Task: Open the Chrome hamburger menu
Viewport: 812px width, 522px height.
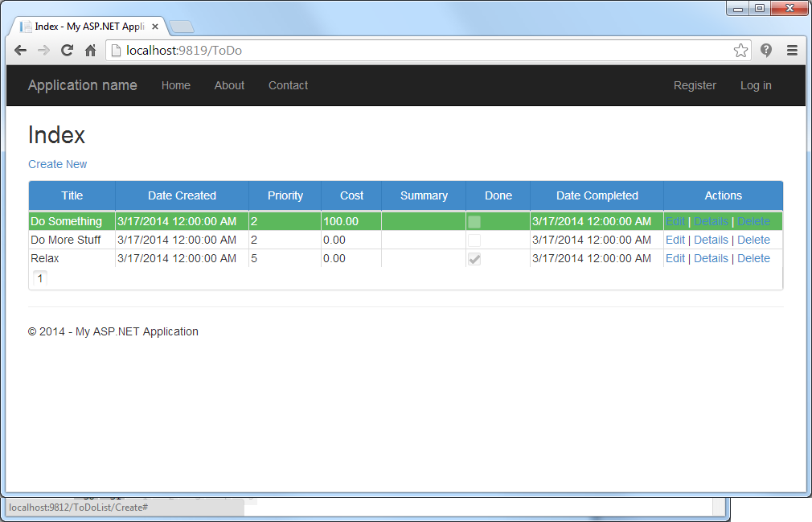Action: (x=792, y=50)
